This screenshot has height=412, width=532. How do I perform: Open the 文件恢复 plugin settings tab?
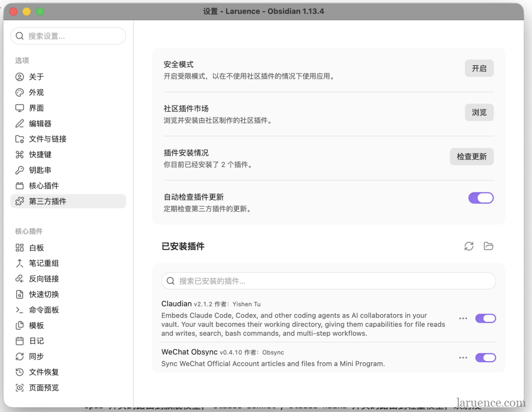[68, 372]
